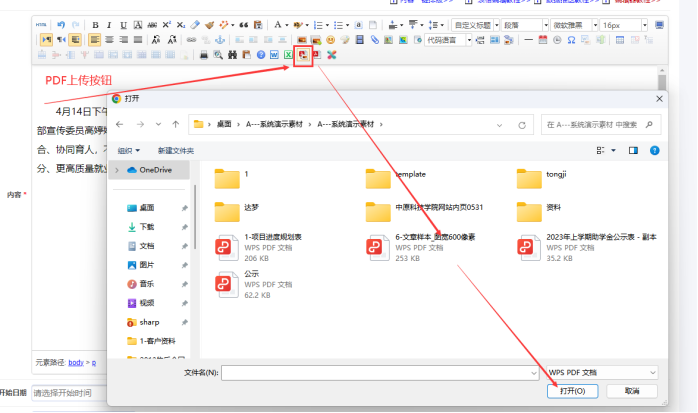Toggle the preview pane in dialog
This screenshot has width=698, height=413.
tap(633, 150)
